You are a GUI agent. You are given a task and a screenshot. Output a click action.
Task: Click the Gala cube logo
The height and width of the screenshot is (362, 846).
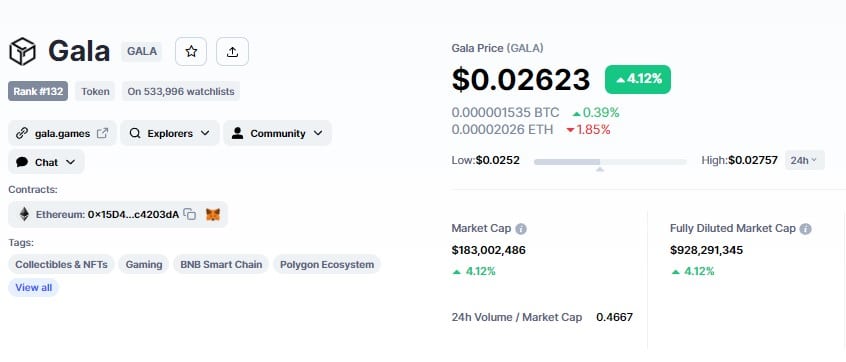[x=23, y=51]
